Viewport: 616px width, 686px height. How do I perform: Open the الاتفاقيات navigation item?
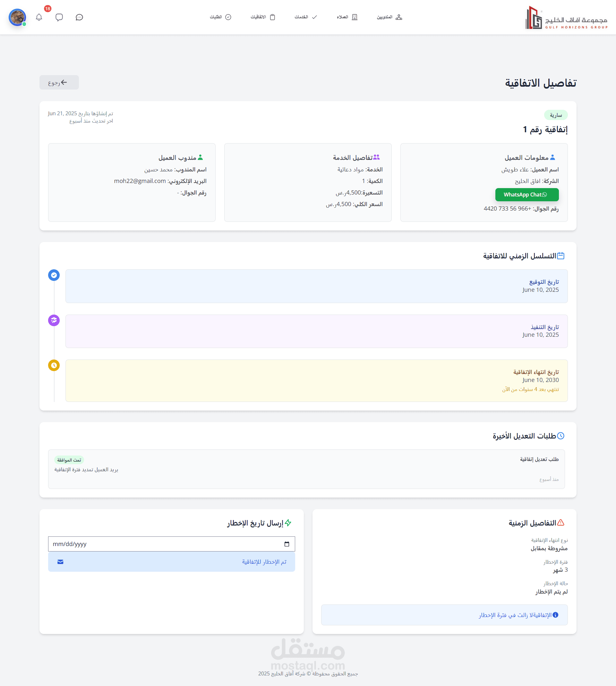pyautogui.click(x=263, y=17)
